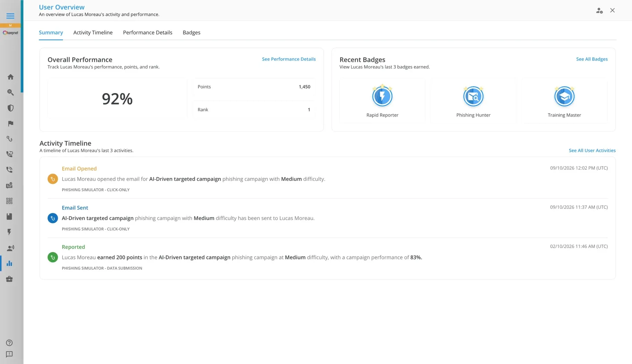
Task: Open the hamburger menu in the sidebar
Action: pyautogui.click(x=10, y=16)
